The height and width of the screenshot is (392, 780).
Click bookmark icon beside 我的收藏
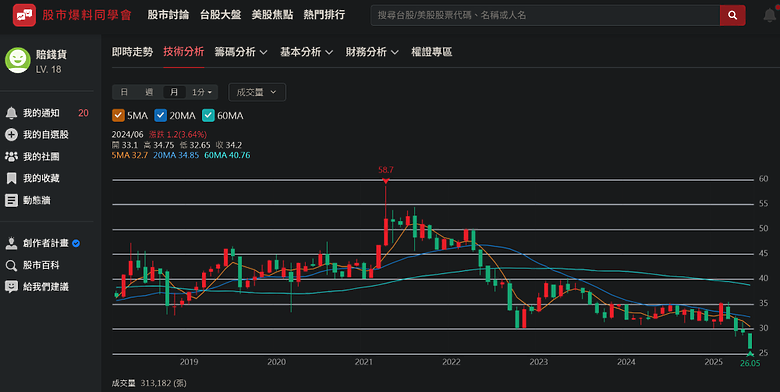click(x=11, y=178)
